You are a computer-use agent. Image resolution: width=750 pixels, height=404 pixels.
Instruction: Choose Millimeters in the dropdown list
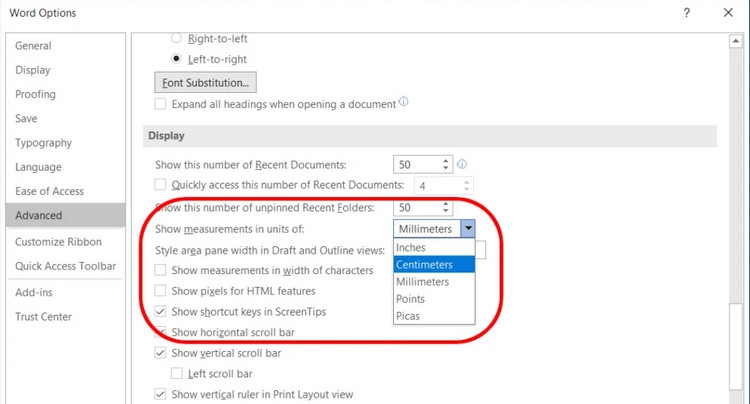click(x=434, y=282)
